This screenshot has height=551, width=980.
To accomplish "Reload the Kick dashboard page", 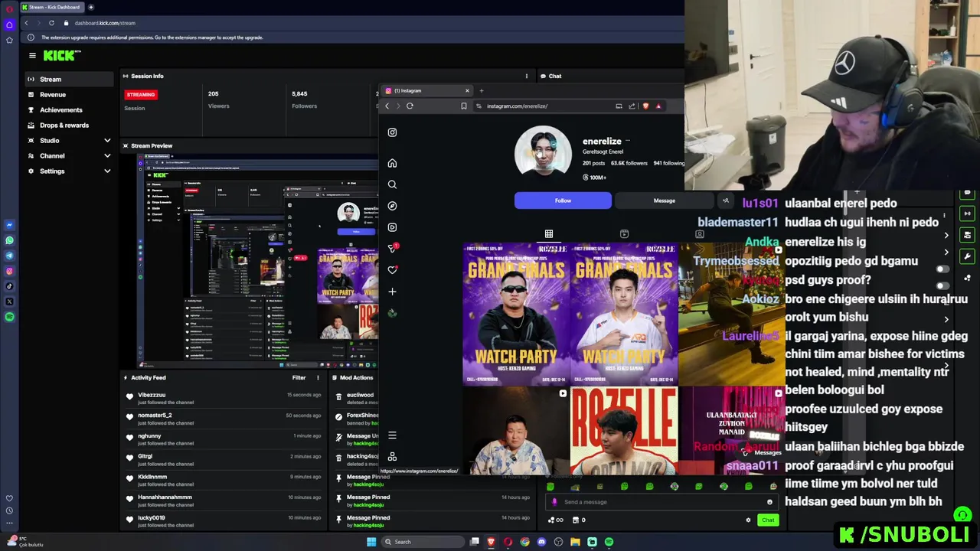I will 51,23.
